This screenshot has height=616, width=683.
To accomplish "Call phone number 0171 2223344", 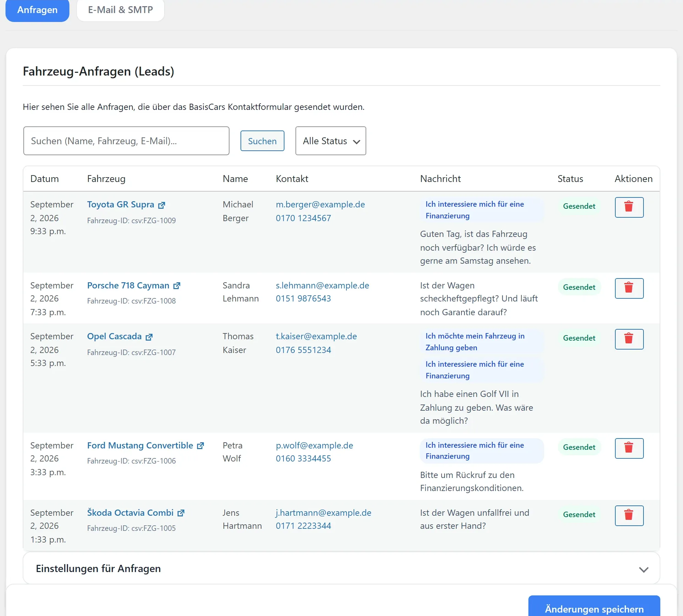I will point(303,526).
